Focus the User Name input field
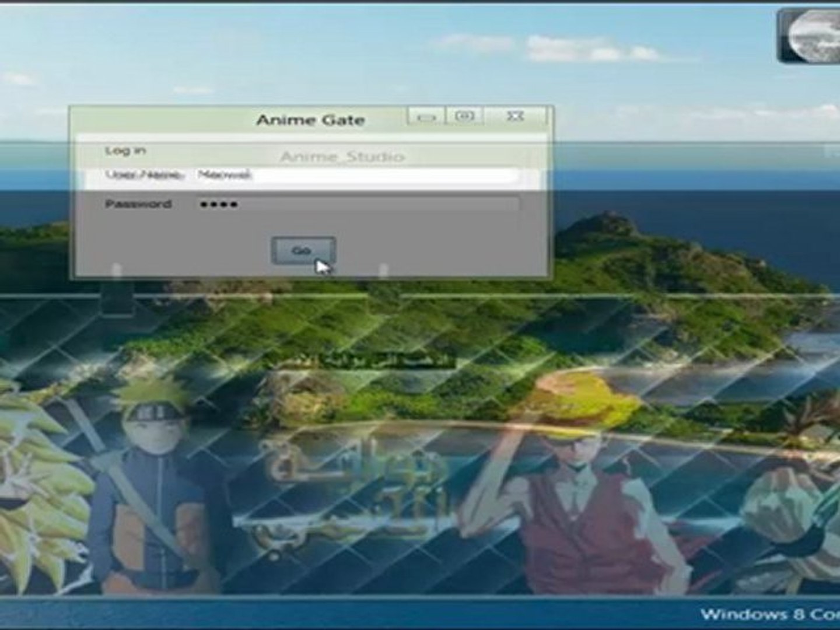 (356, 175)
